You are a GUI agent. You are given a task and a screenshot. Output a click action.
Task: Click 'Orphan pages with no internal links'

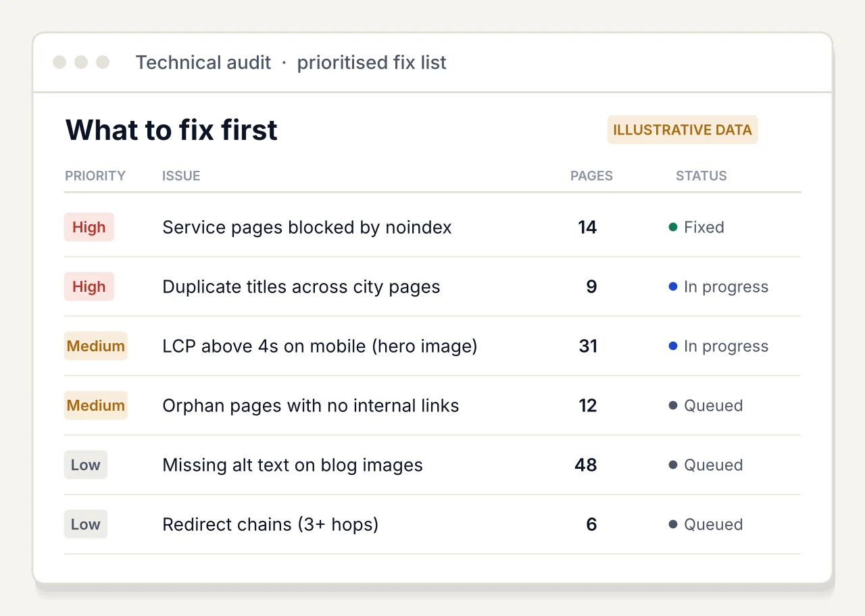tap(311, 405)
